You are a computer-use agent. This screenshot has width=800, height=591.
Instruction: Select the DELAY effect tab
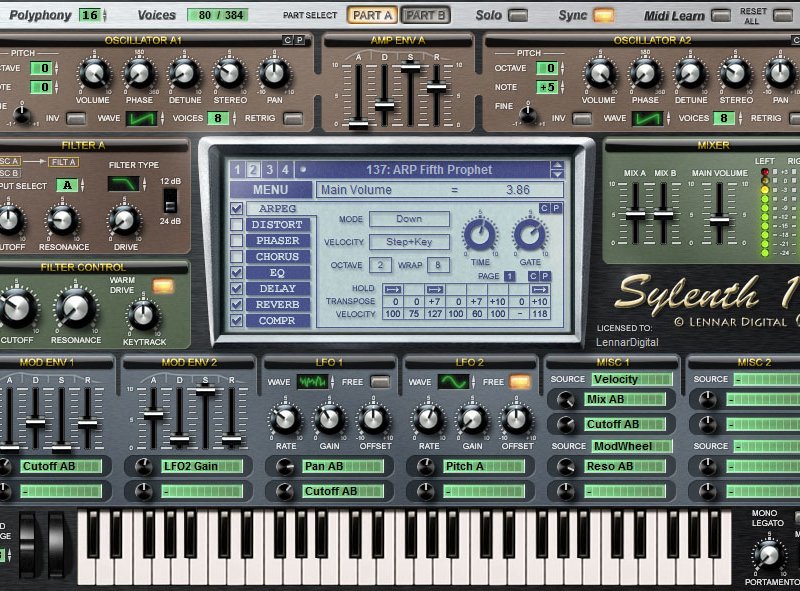pyautogui.click(x=278, y=288)
